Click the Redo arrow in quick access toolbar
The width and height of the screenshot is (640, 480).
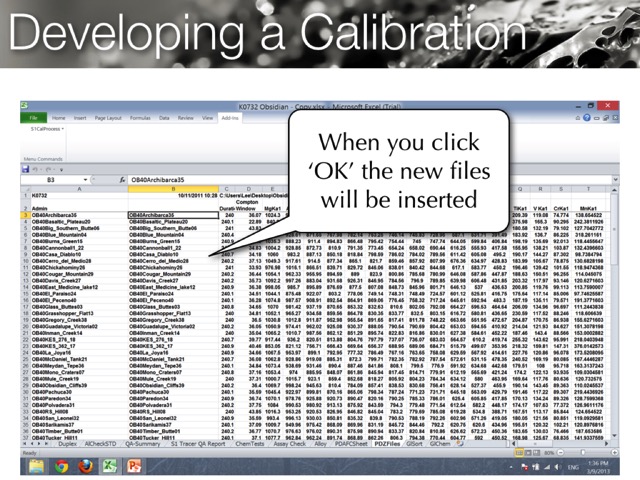click(x=49, y=169)
